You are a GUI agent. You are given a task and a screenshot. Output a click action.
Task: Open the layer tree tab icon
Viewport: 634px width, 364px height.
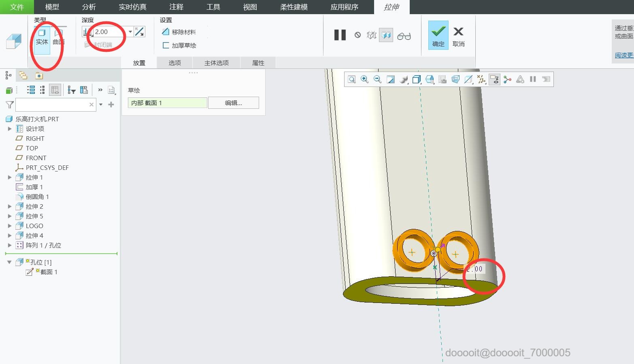click(23, 75)
